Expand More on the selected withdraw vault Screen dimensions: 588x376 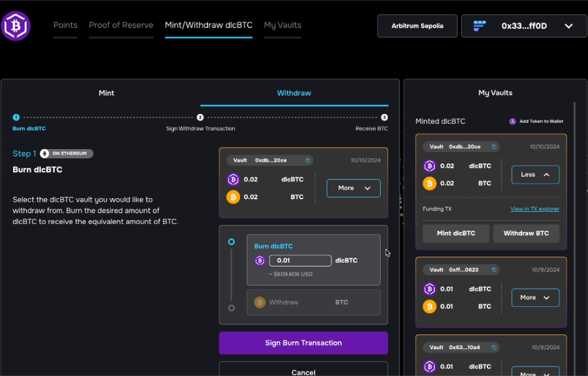click(x=353, y=188)
